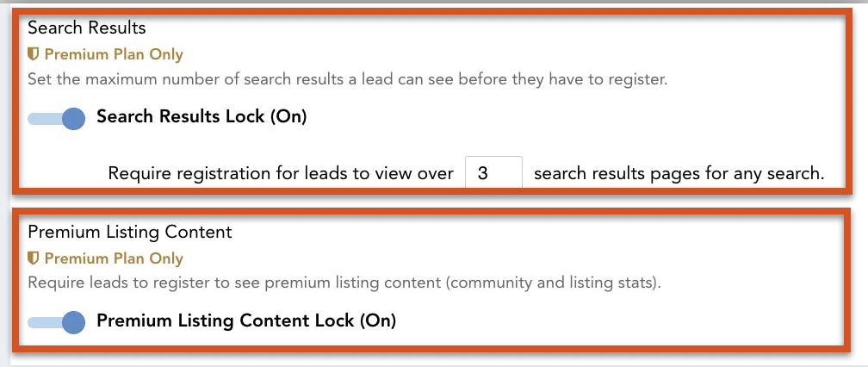Image resolution: width=868 pixels, height=367 pixels.
Task: Click the maximum search results description text
Action: click(x=348, y=79)
